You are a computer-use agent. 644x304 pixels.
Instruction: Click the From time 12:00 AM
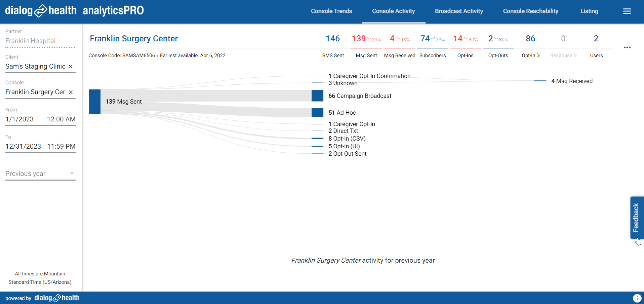click(61, 119)
